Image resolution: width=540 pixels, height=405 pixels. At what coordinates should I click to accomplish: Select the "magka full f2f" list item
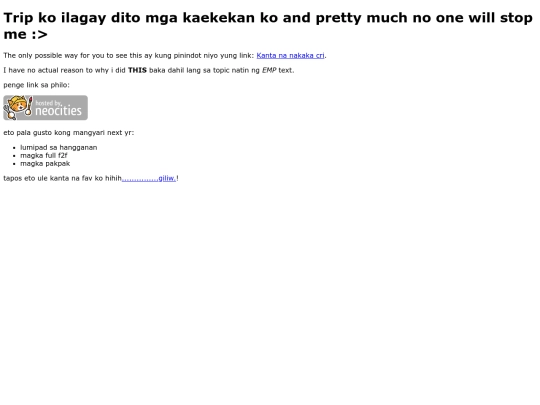point(44,155)
